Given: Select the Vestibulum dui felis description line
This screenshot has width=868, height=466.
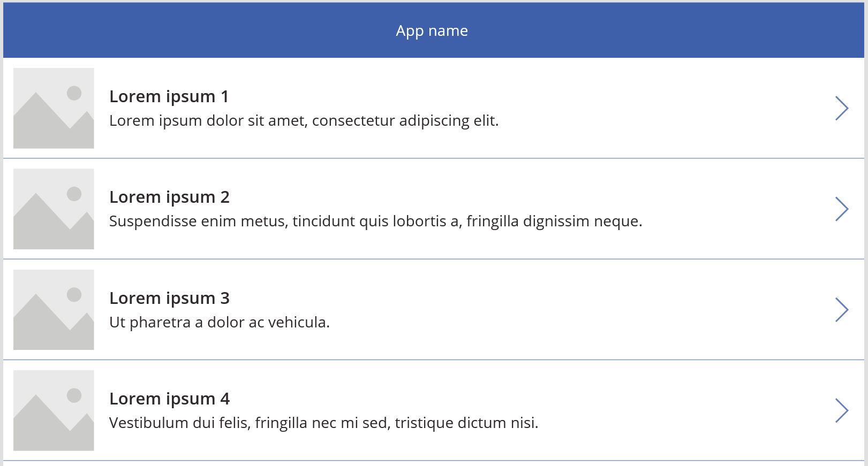Looking at the screenshot, I should click(324, 422).
